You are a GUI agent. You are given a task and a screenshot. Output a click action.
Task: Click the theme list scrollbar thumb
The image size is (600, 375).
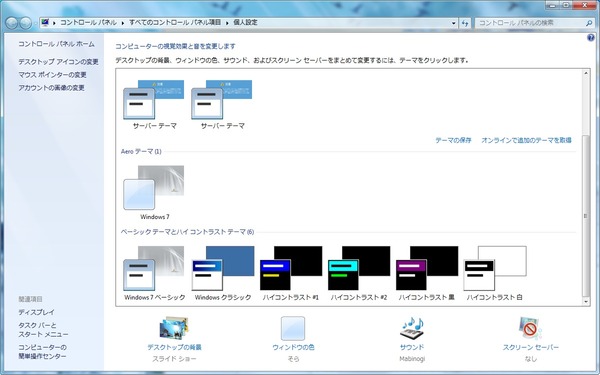tap(585, 216)
